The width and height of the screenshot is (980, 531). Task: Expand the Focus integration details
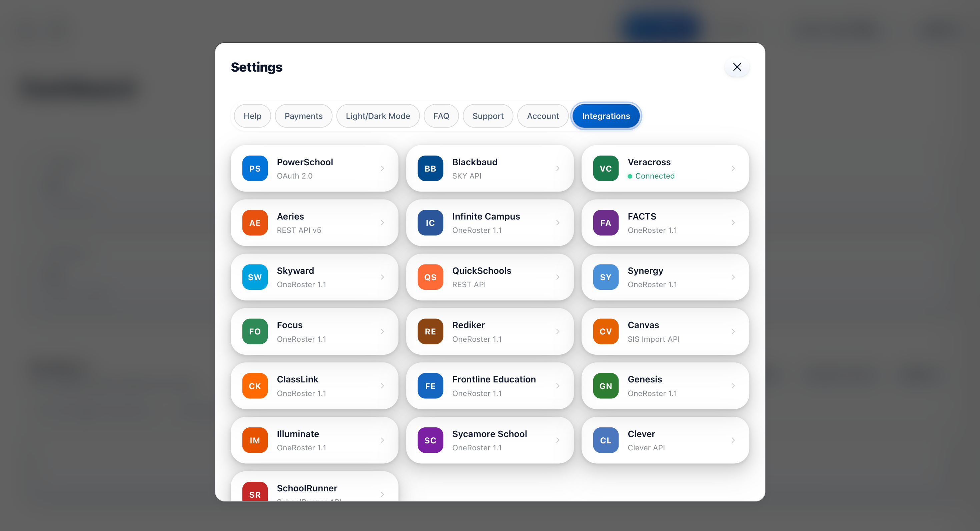click(382, 331)
